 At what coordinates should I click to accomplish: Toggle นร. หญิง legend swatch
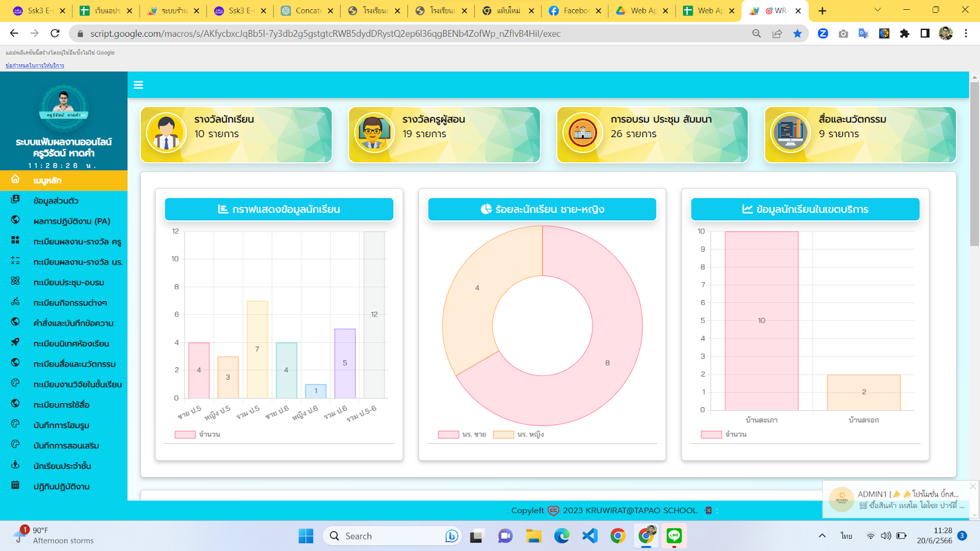[x=503, y=435]
